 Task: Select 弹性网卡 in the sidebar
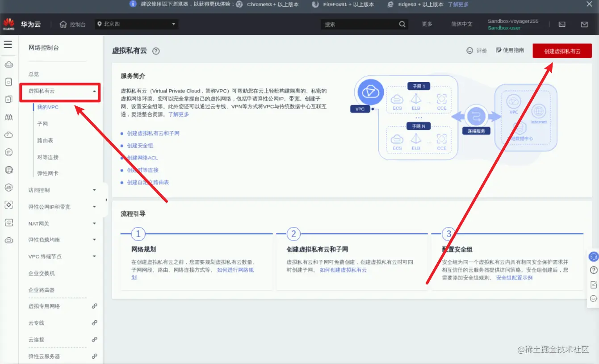tap(48, 173)
